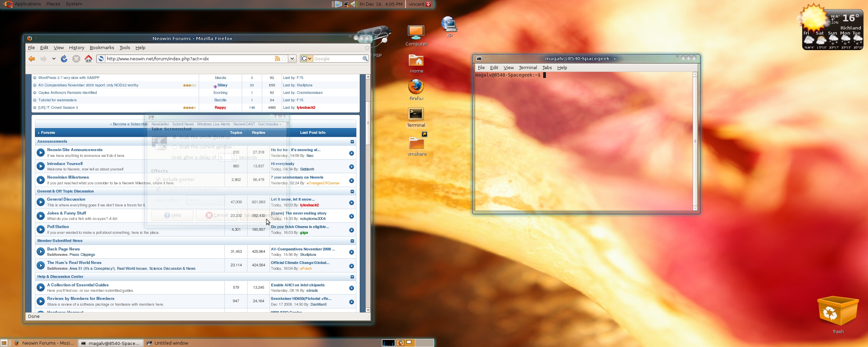Open '[UK] IT Crowd Season 3' topic
Screen dimensions: 868x347
[58, 108]
